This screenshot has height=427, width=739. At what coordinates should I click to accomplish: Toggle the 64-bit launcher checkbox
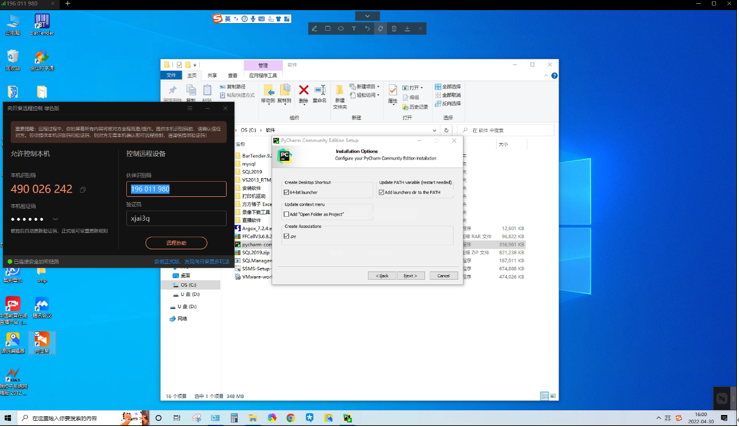(x=286, y=192)
